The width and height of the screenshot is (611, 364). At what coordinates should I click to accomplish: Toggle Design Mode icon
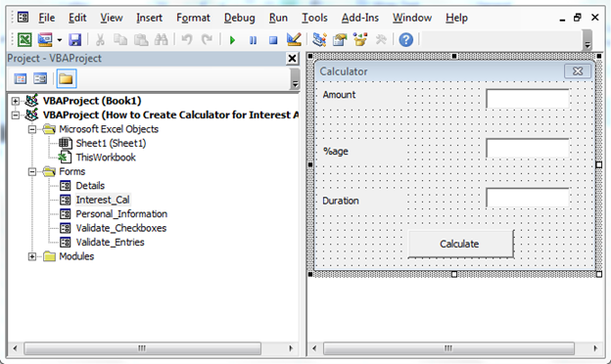(294, 39)
